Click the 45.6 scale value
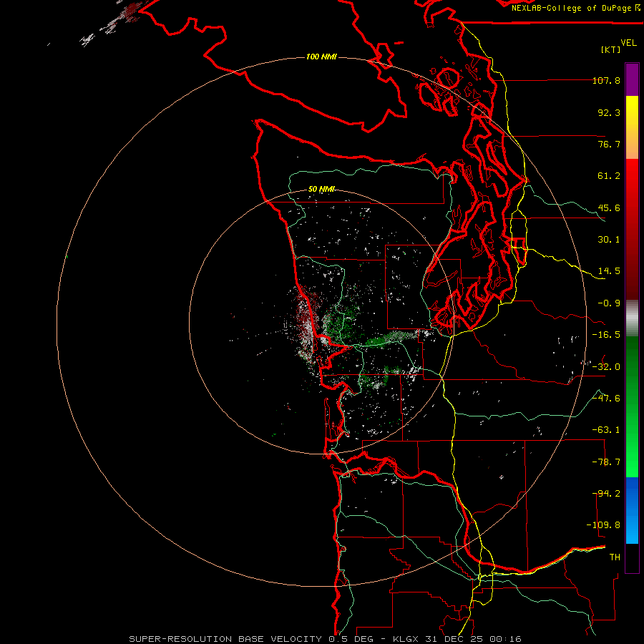This screenshot has height=644, width=644. coord(609,208)
